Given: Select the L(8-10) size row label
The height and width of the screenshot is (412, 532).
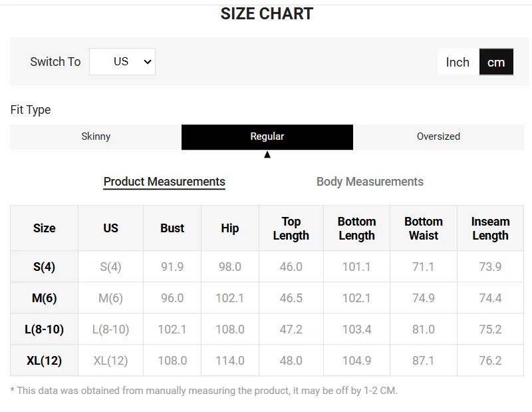Looking at the screenshot, I should coord(45,329).
